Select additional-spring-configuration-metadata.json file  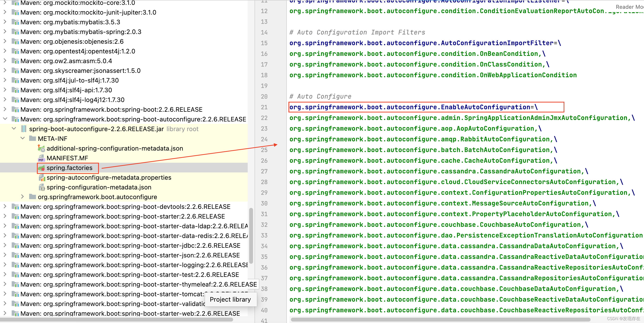[115, 148]
